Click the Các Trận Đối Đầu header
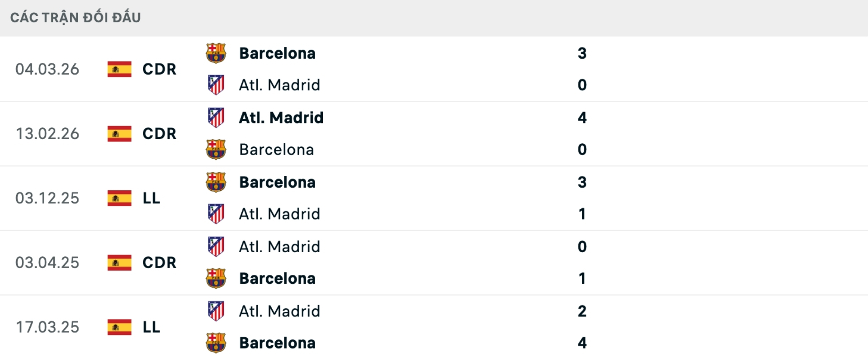Viewport: 868px width, 358px height. (75, 18)
